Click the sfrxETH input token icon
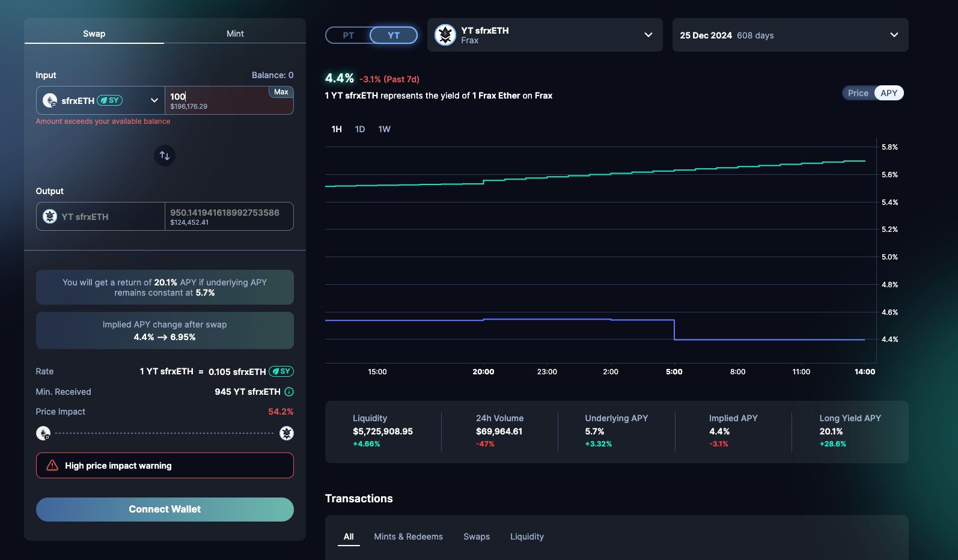Screen dimensions: 958x560 click(50, 100)
